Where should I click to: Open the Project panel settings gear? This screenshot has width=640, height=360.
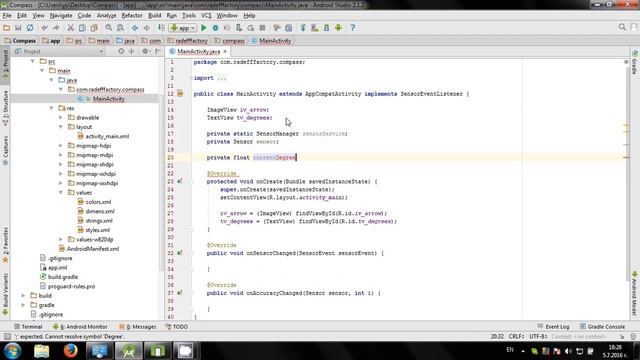click(145, 51)
